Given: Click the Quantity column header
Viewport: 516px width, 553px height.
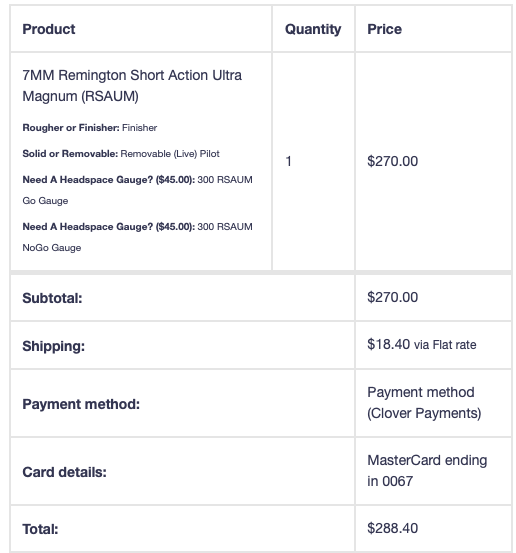Looking at the screenshot, I should [x=313, y=29].
